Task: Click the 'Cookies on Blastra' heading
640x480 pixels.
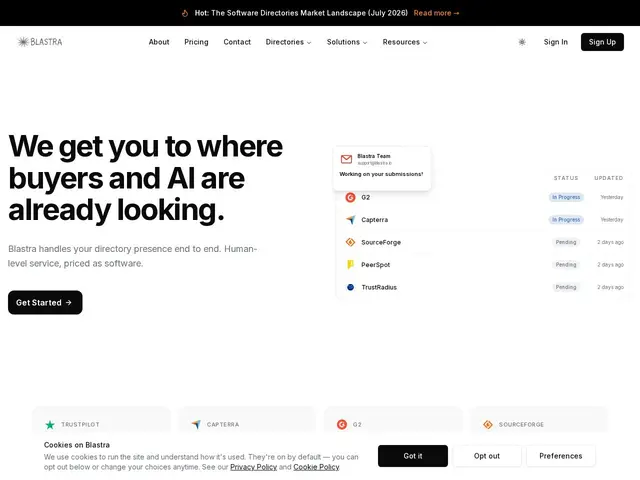Action: (x=77, y=445)
